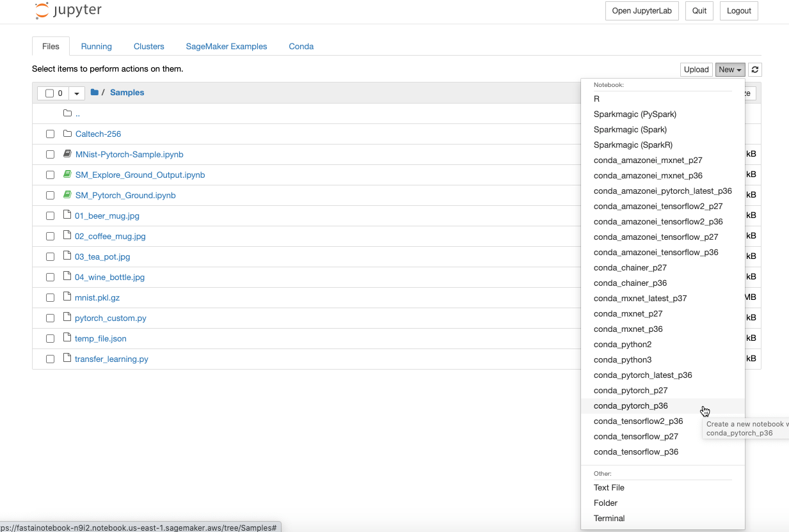Click the file icon of transfer_learning.py
The height and width of the screenshot is (532, 789).
pos(67,359)
